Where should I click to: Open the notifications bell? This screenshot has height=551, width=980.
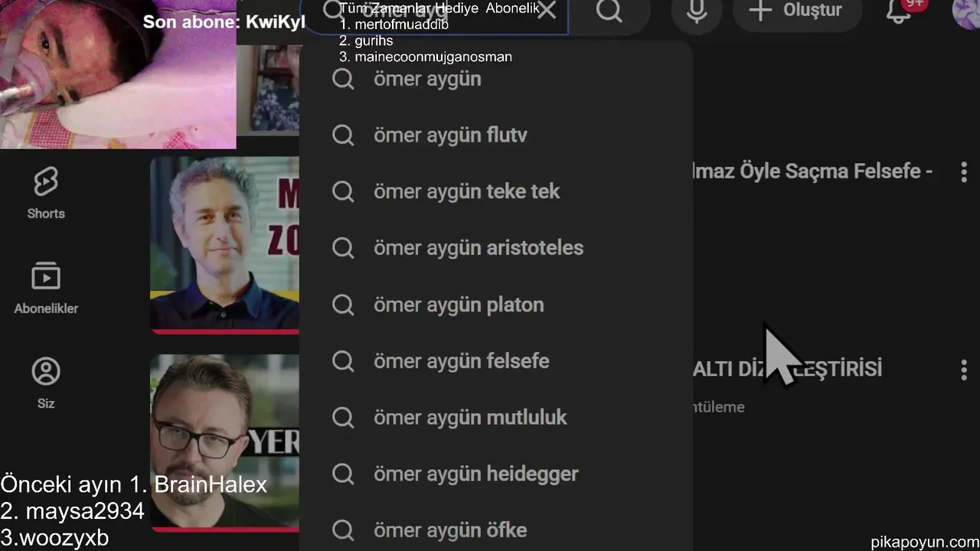pyautogui.click(x=898, y=11)
